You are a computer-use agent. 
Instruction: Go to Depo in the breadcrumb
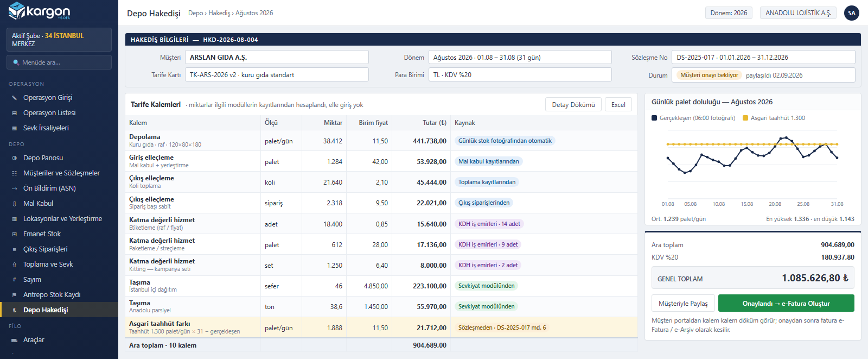click(x=195, y=13)
